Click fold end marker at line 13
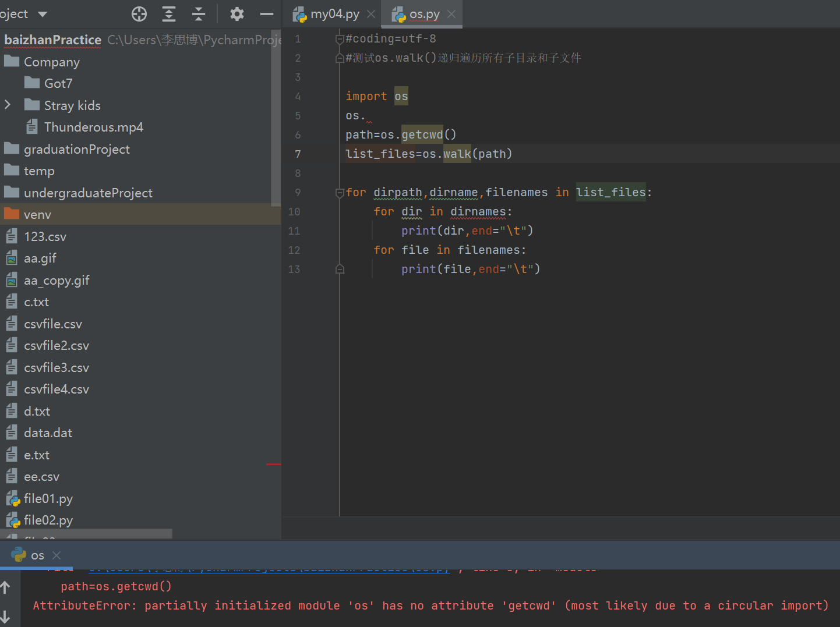840x627 pixels. [340, 269]
